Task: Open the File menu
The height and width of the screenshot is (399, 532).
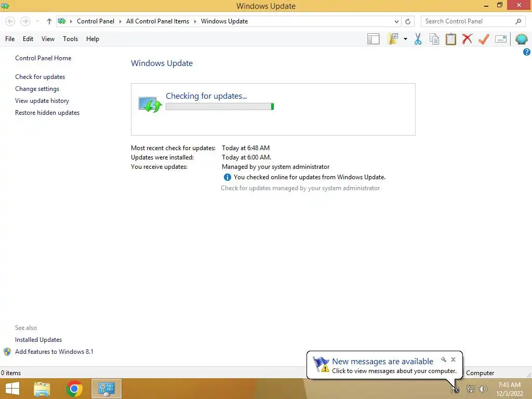Action: (10, 39)
